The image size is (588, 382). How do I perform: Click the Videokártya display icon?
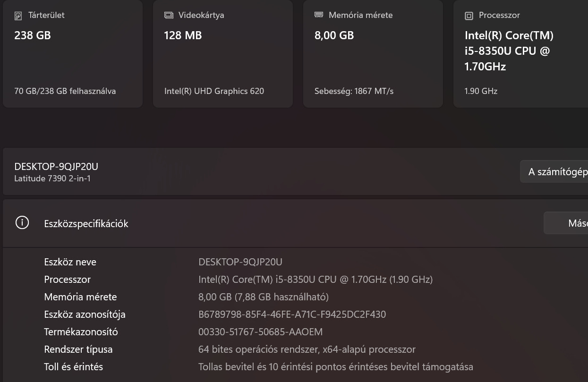point(169,15)
